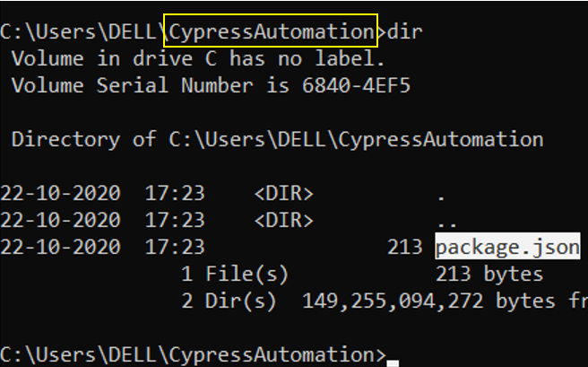Click the double dot parent directory entry

[x=447, y=224]
